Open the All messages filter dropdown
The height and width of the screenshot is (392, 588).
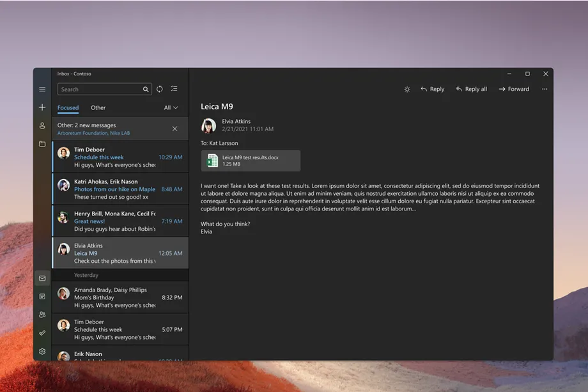click(169, 107)
